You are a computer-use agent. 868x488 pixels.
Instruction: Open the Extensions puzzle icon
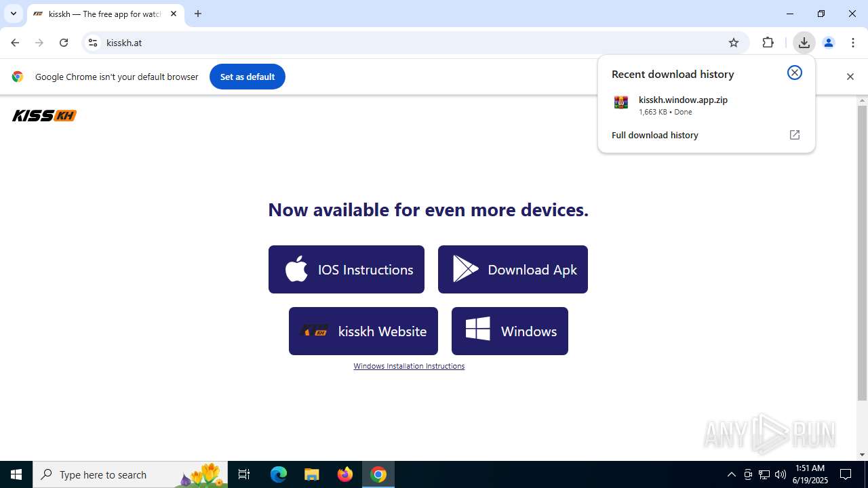pyautogui.click(x=768, y=43)
